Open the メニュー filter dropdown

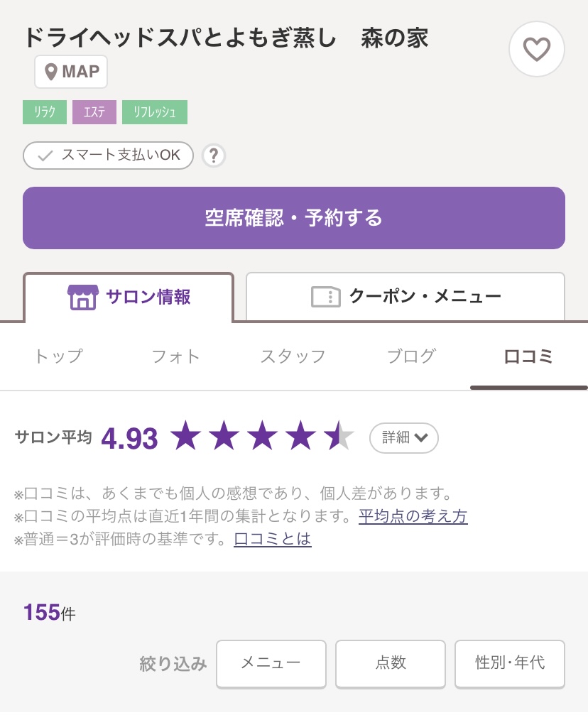271,663
